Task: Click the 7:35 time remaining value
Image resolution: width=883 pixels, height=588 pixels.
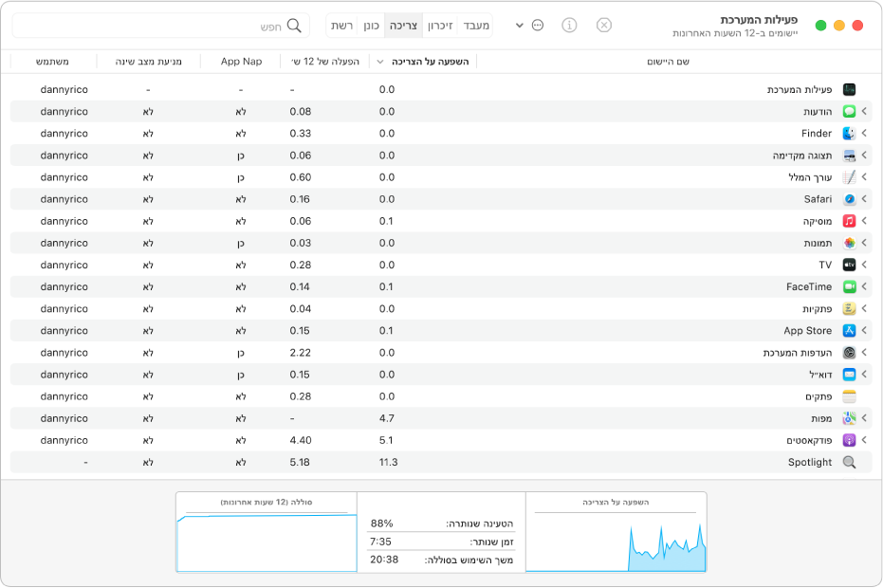Action: tap(380, 542)
